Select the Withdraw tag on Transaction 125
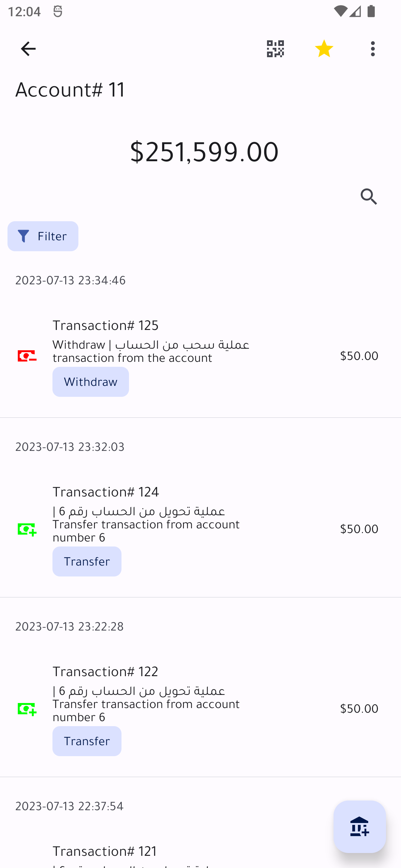 click(x=91, y=382)
